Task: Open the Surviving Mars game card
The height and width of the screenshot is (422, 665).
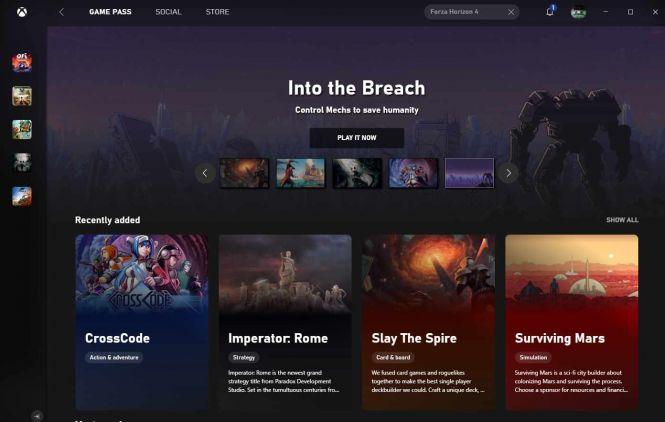Action: [x=572, y=322]
